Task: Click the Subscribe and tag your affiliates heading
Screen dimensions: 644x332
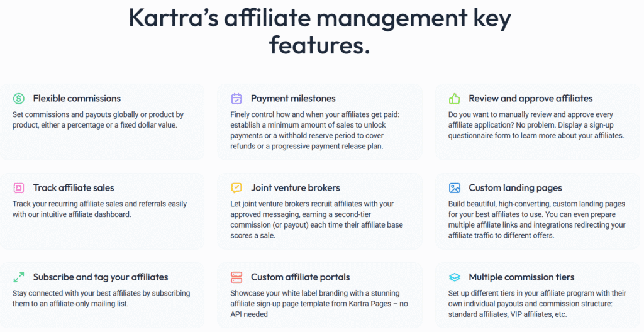Action: point(101,277)
